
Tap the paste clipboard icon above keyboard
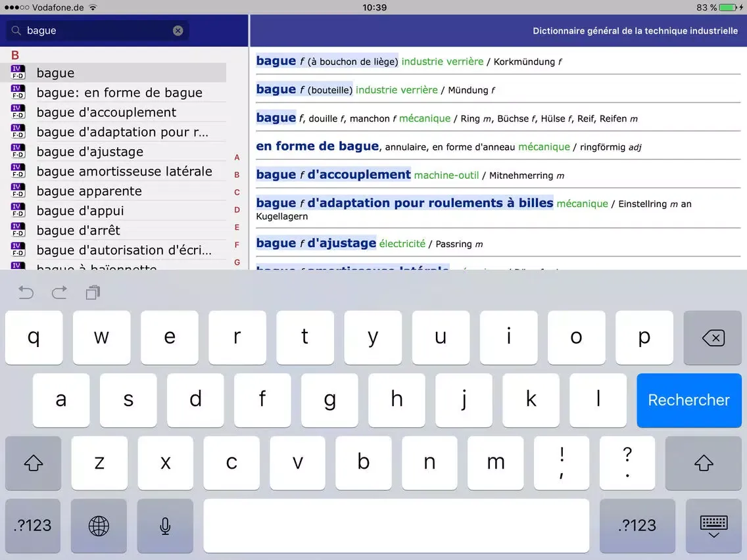pyautogui.click(x=93, y=292)
